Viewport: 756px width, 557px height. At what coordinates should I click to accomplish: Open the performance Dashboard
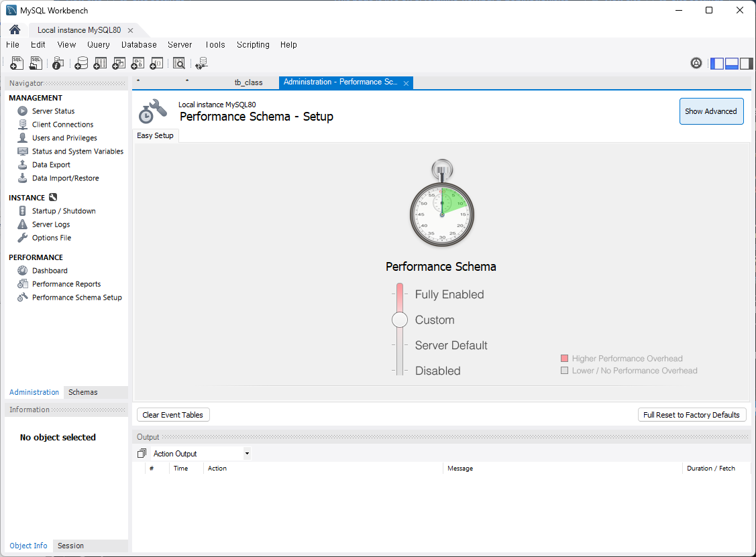(x=49, y=271)
